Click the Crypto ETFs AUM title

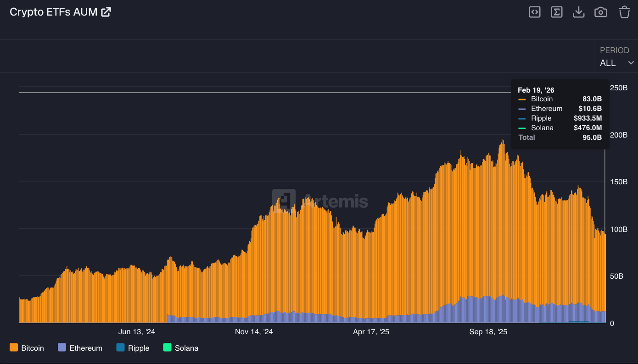[x=53, y=12]
